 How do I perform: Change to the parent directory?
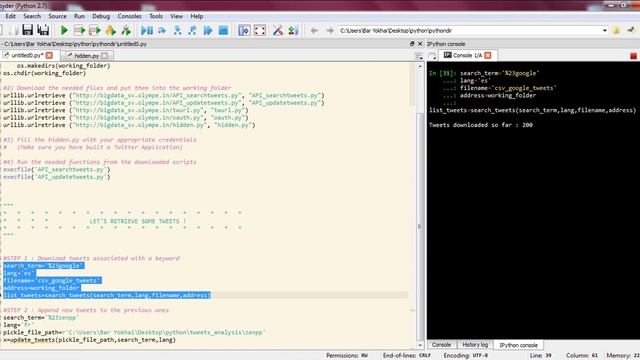click(631, 30)
